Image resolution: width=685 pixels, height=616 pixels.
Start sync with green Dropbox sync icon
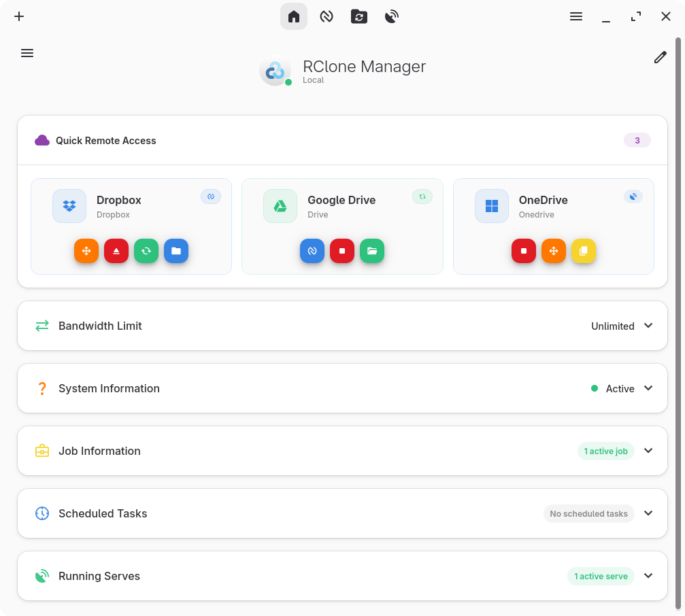pyautogui.click(x=146, y=251)
